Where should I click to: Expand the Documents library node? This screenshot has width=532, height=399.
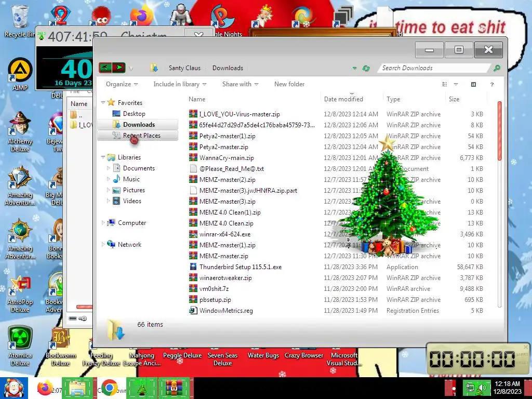(x=108, y=168)
